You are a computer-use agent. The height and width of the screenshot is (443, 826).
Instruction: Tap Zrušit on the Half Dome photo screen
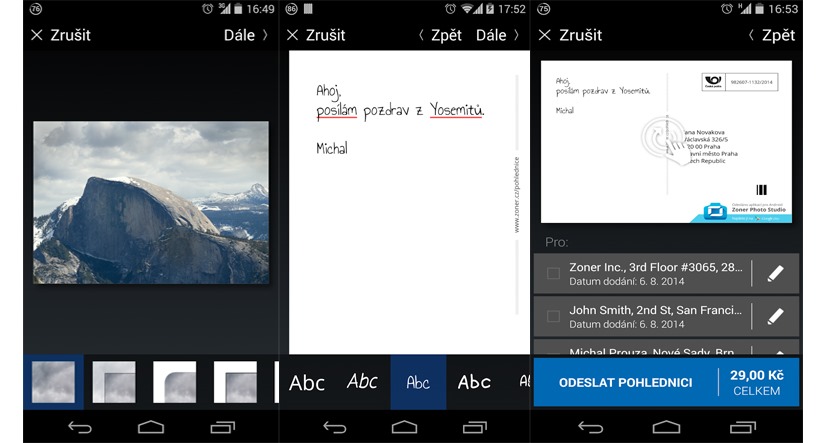click(61, 35)
